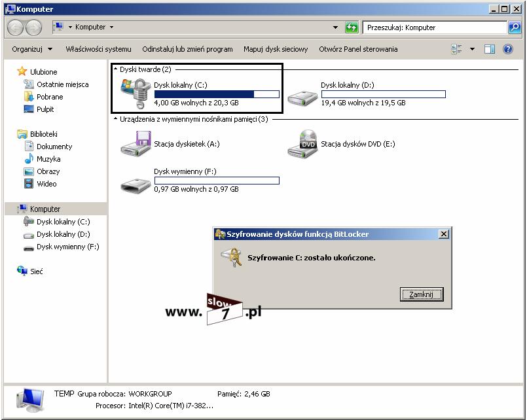Click text '19,4 GB wolnych z 19,5 GB'
Viewport: 527px width, 420px height.
(x=363, y=103)
